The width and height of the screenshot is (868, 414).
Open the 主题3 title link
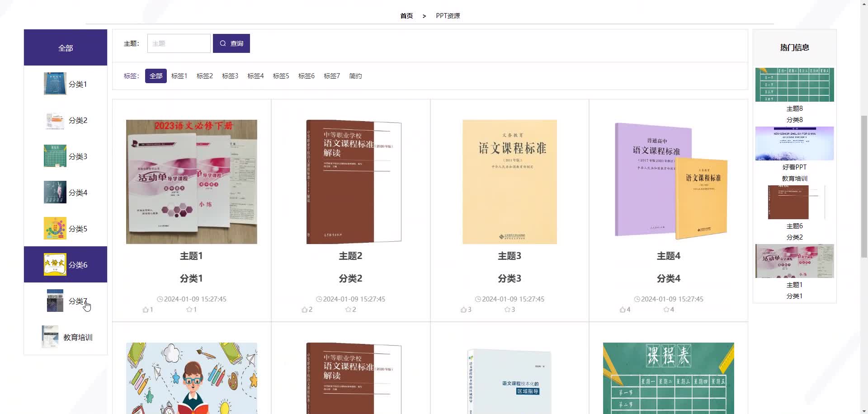(x=509, y=256)
